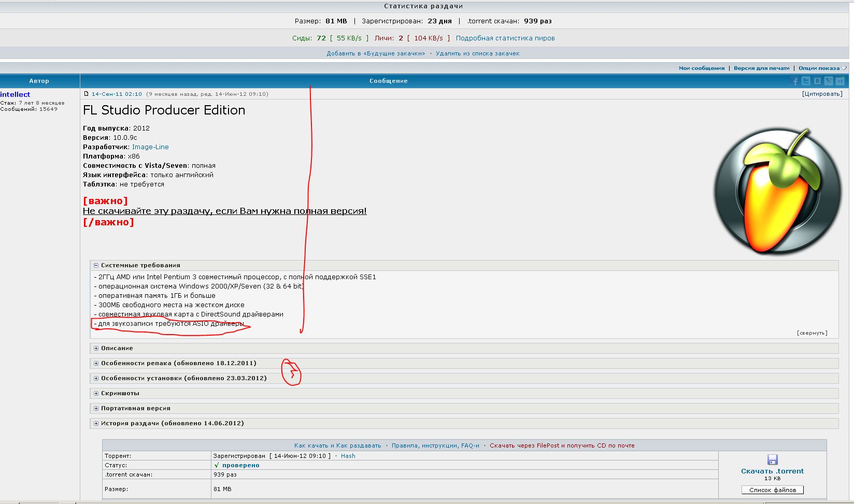Image resolution: width=854 pixels, height=504 pixels.
Task: Open the Опции показа dropdown
Action: pos(822,68)
